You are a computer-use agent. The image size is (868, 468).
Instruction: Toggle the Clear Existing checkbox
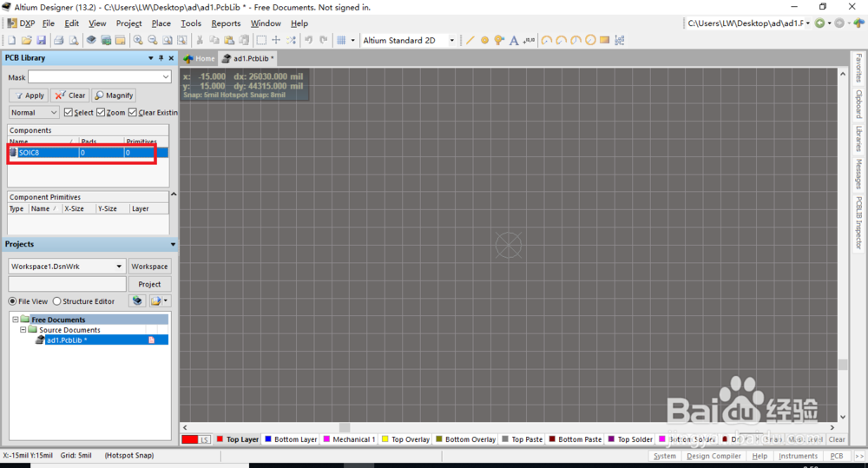click(x=133, y=112)
